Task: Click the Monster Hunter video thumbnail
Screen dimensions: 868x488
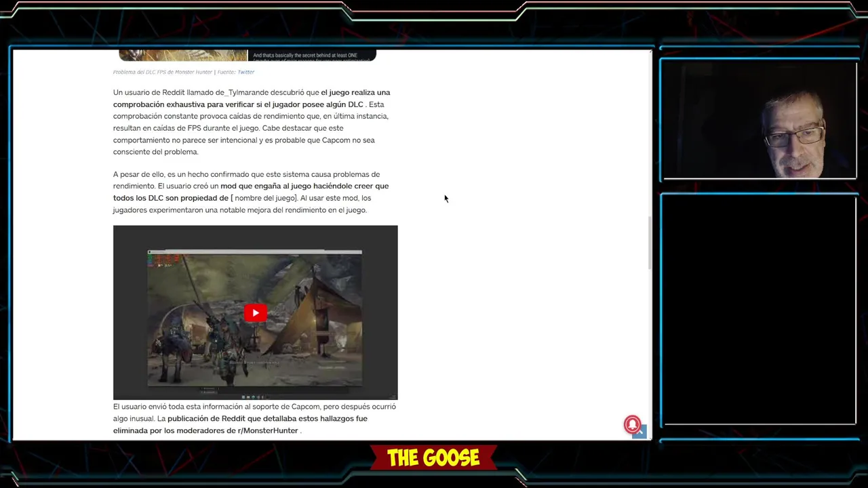Action: point(255,312)
